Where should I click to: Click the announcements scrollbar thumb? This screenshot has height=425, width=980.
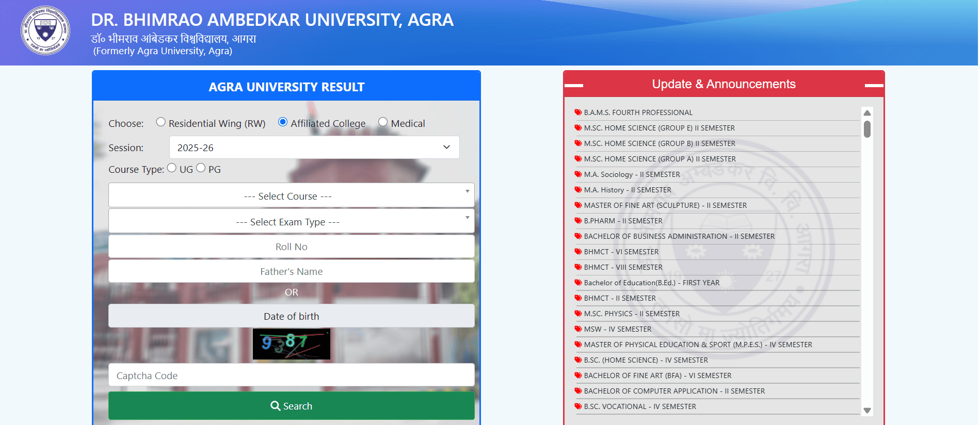(867, 129)
